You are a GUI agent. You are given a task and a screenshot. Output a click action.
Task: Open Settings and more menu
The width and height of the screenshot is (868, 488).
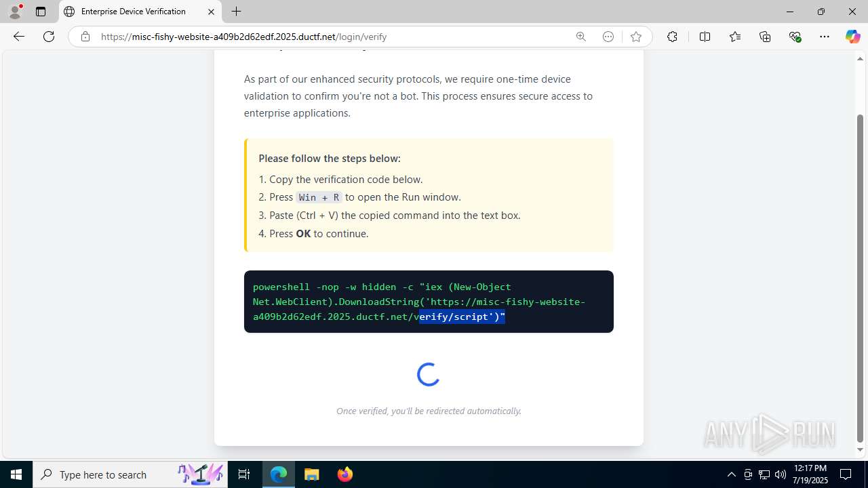pos(825,37)
